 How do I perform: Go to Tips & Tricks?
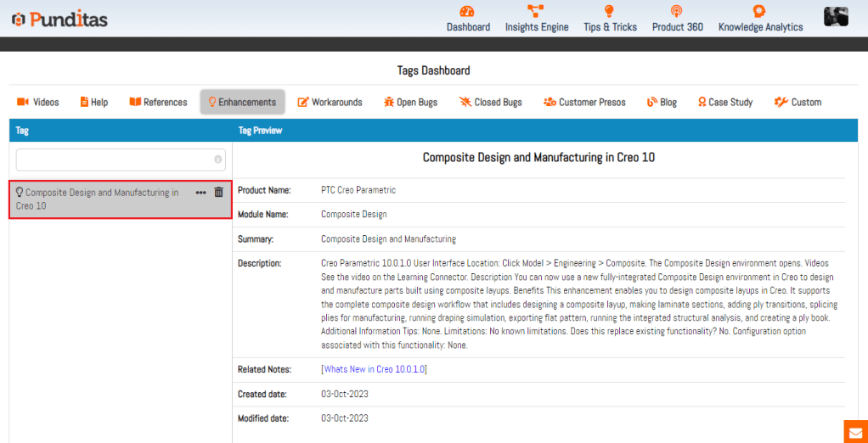(610, 19)
